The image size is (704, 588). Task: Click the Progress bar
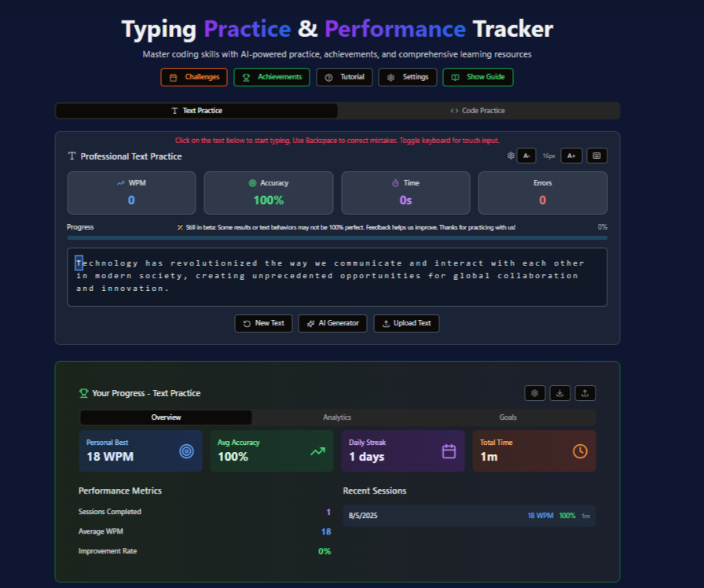(338, 236)
